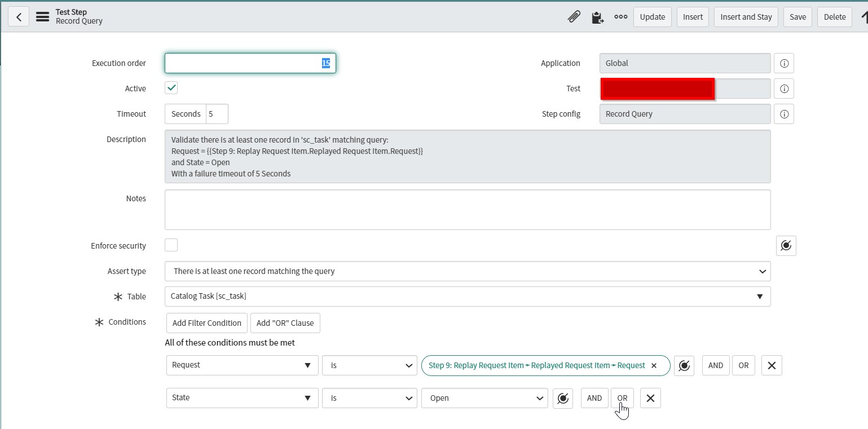Click info icon next to Step config

(783, 114)
